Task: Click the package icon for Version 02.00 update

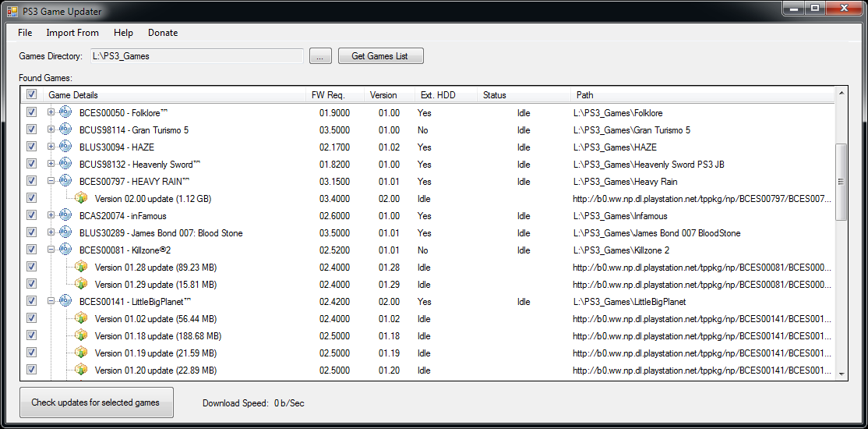Action: tap(81, 199)
